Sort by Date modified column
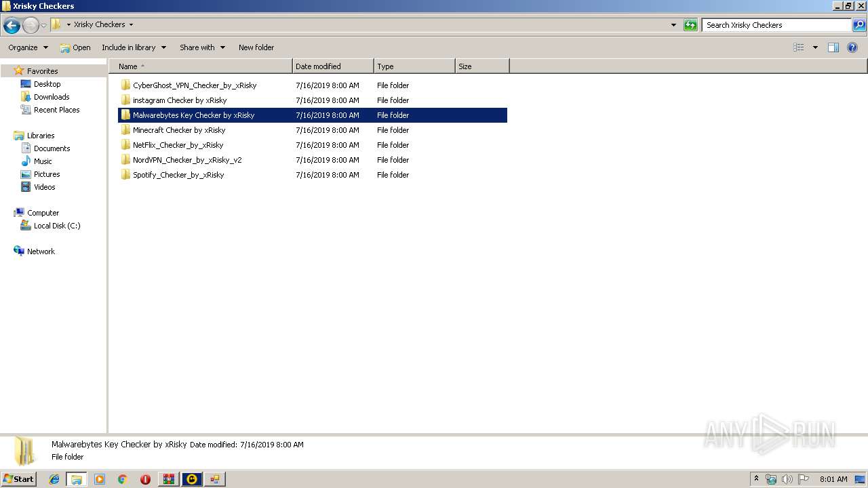868x488 pixels. (333, 66)
